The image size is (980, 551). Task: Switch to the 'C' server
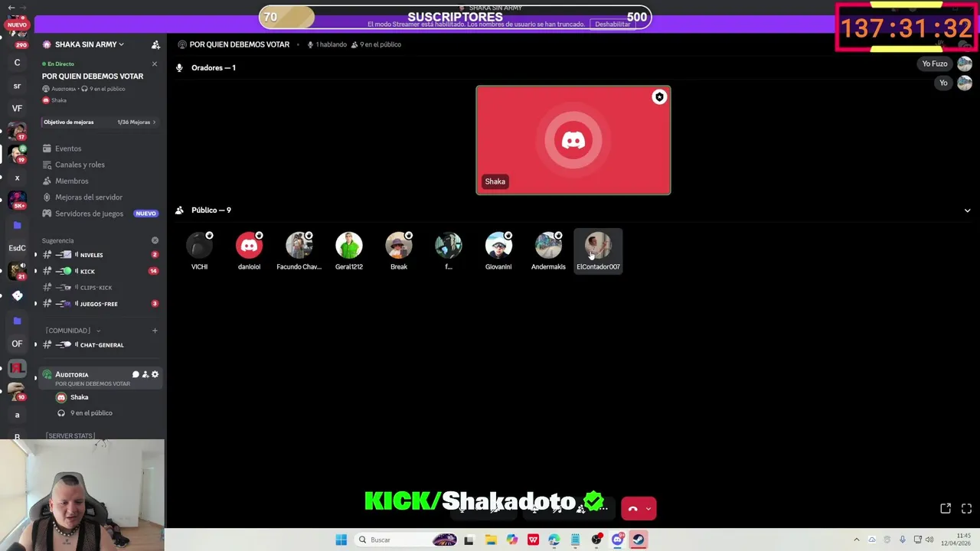[17, 63]
